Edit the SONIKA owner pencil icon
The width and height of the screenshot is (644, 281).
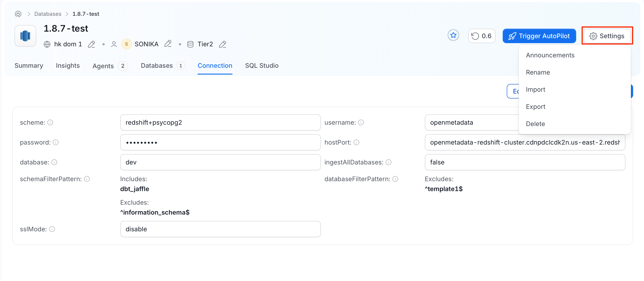click(x=168, y=44)
